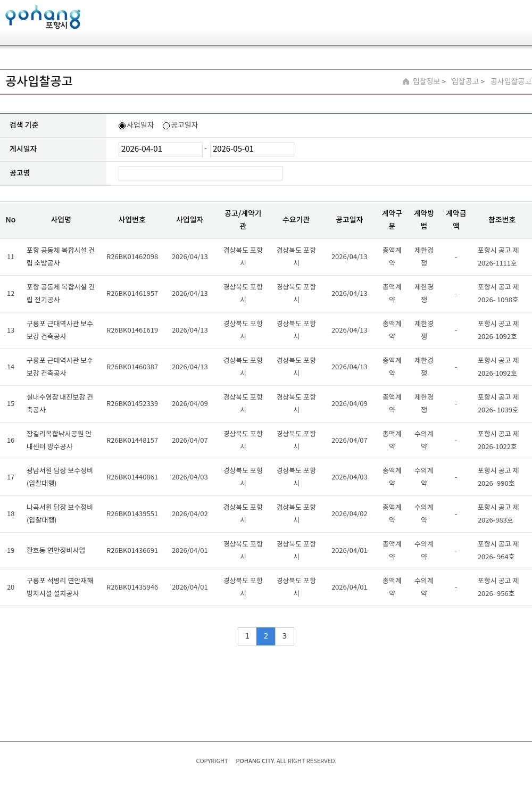This screenshot has width=532, height=795.
Task: Go to page 3 of results
Action: pyautogui.click(x=285, y=636)
